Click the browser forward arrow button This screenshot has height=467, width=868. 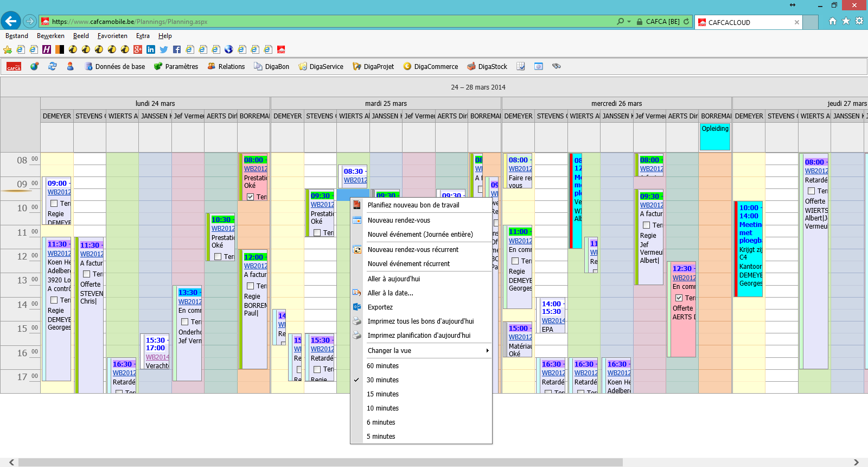30,21
